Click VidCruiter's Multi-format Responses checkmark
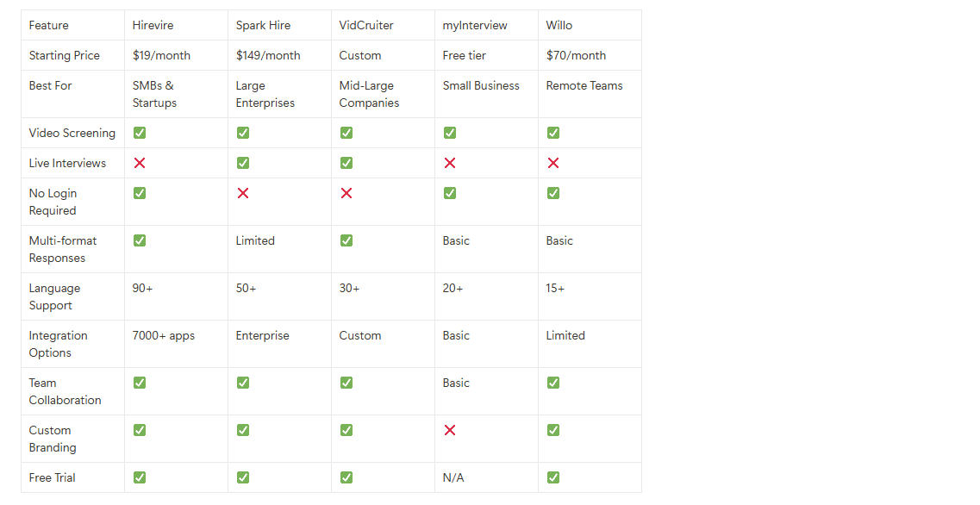Image resolution: width=980 pixels, height=505 pixels. click(x=346, y=240)
